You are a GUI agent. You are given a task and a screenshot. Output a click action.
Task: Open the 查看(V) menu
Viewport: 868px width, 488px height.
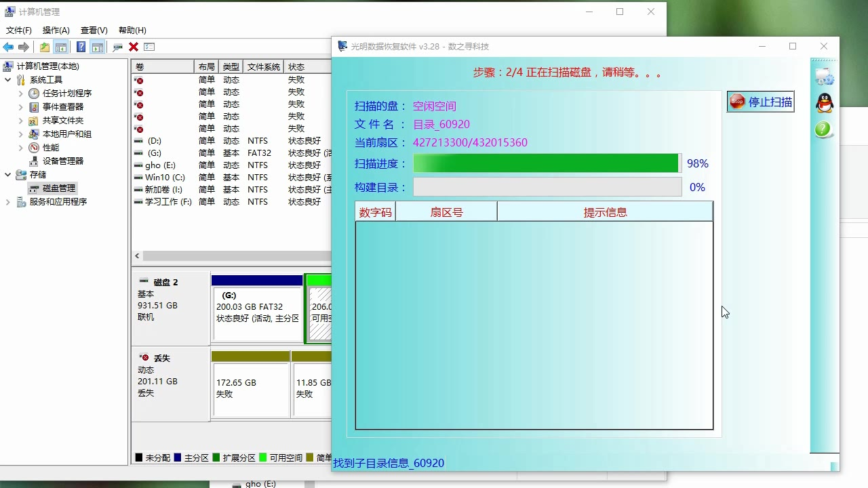click(x=94, y=30)
